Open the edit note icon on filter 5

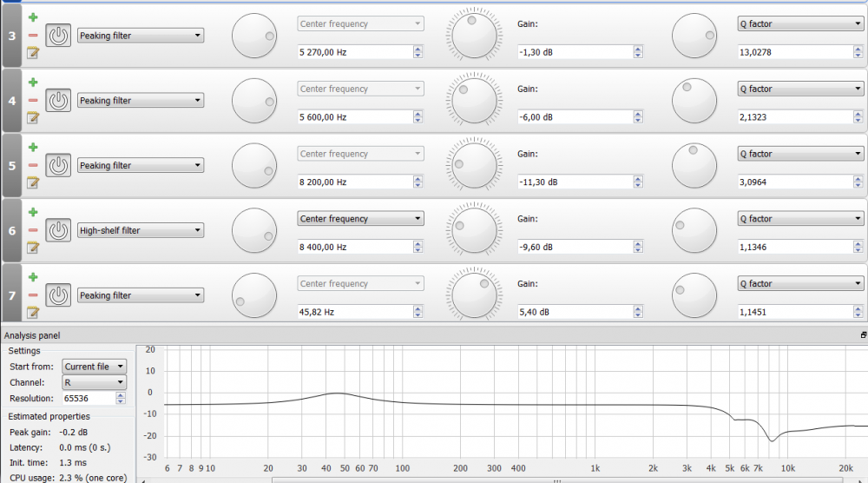coord(33,182)
